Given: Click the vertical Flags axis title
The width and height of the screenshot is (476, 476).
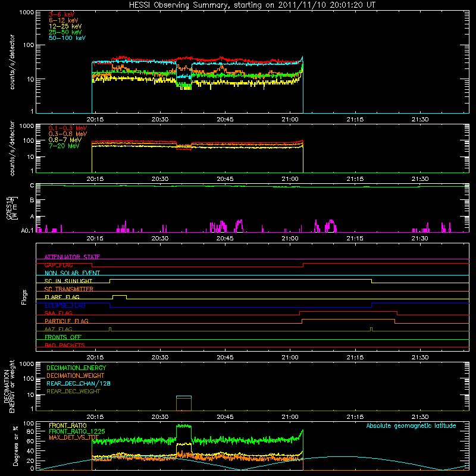Looking at the screenshot, I should coord(24,297).
